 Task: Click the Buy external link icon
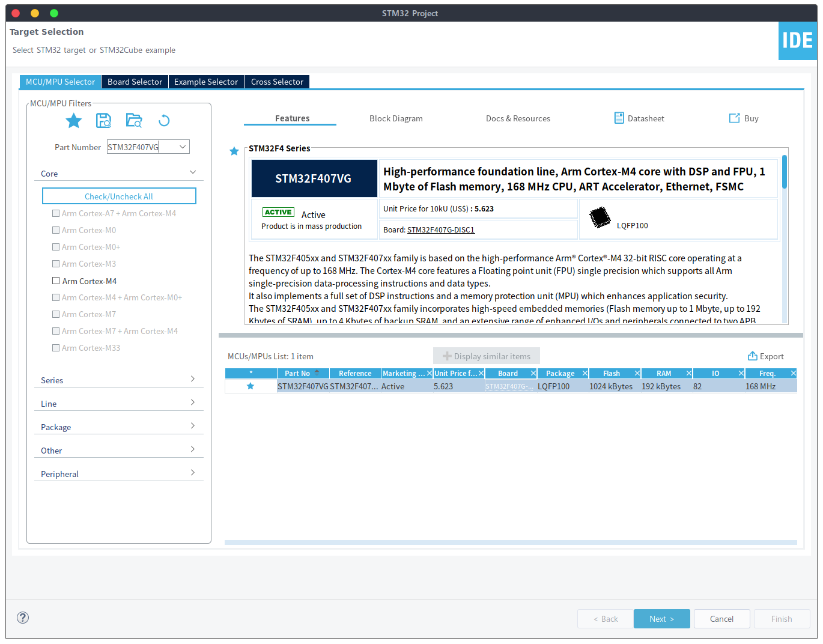734,118
